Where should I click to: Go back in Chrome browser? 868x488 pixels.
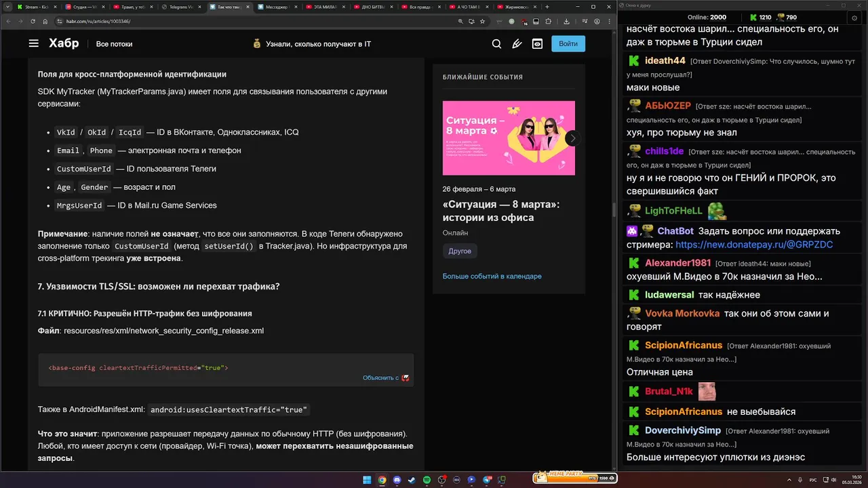tap(9, 21)
